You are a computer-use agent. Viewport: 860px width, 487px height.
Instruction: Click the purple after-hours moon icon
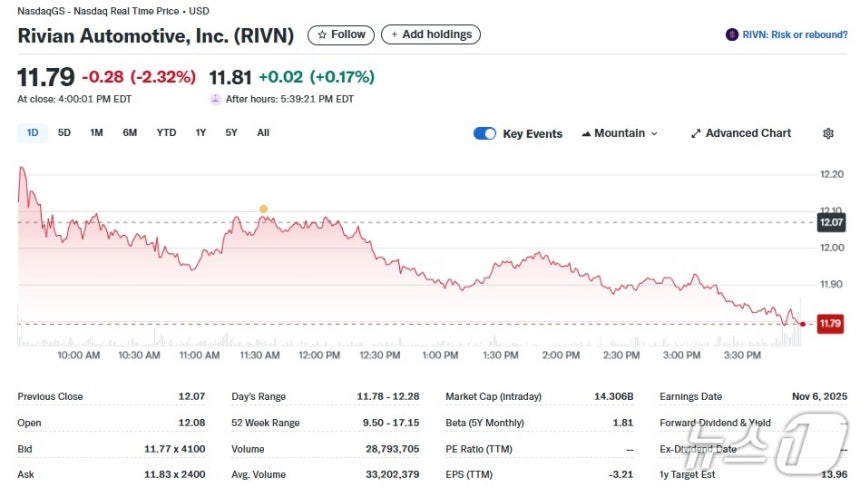(x=216, y=99)
